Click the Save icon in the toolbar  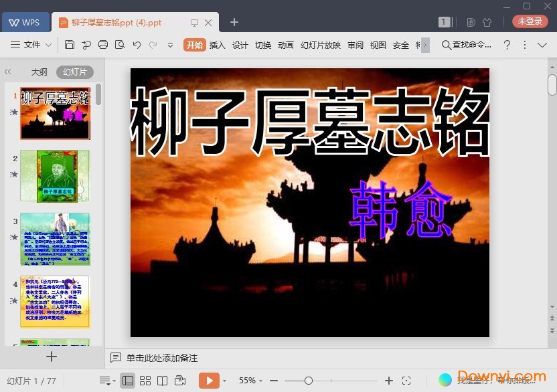click(x=70, y=45)
